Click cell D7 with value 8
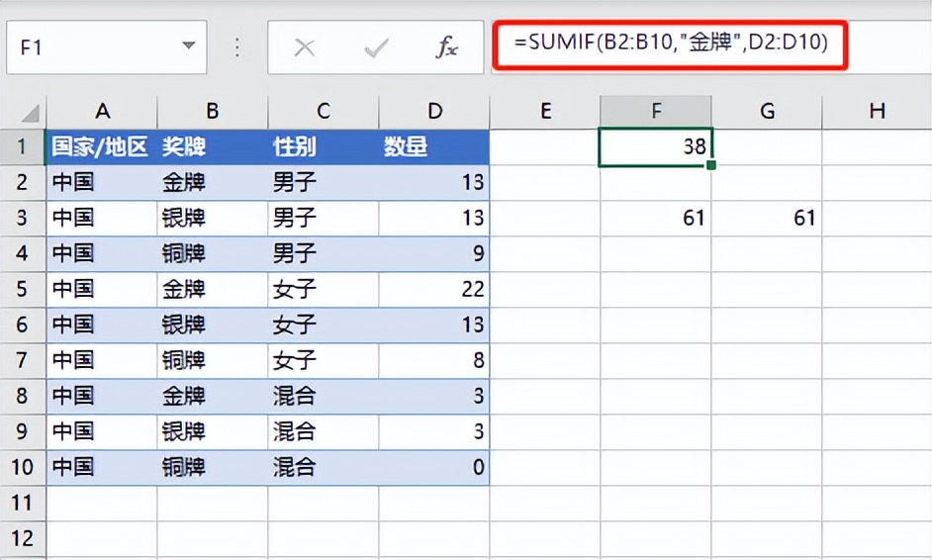 click(434, 361)
